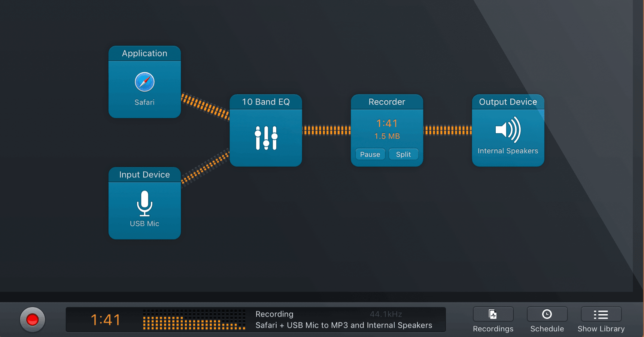Click the orange audio level meter
Image resolution: width=644 pixels, height=337 pixels.
pos(194,320)
